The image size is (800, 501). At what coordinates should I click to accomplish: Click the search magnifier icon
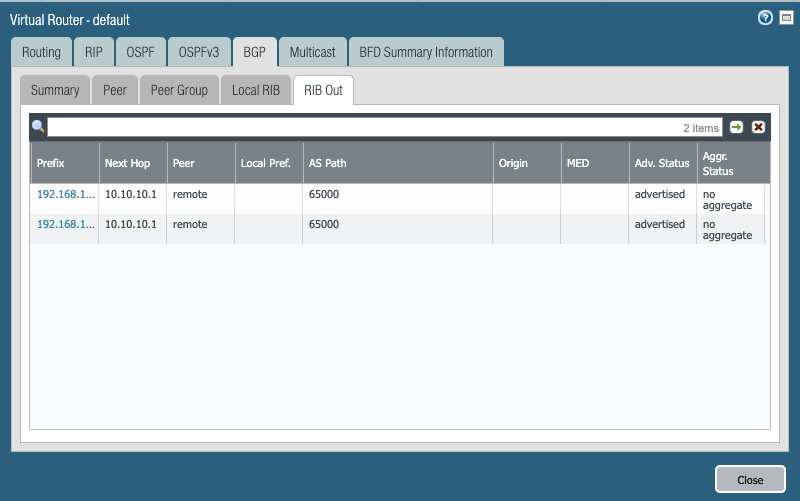pyautogui.click(x=39, y=127)
